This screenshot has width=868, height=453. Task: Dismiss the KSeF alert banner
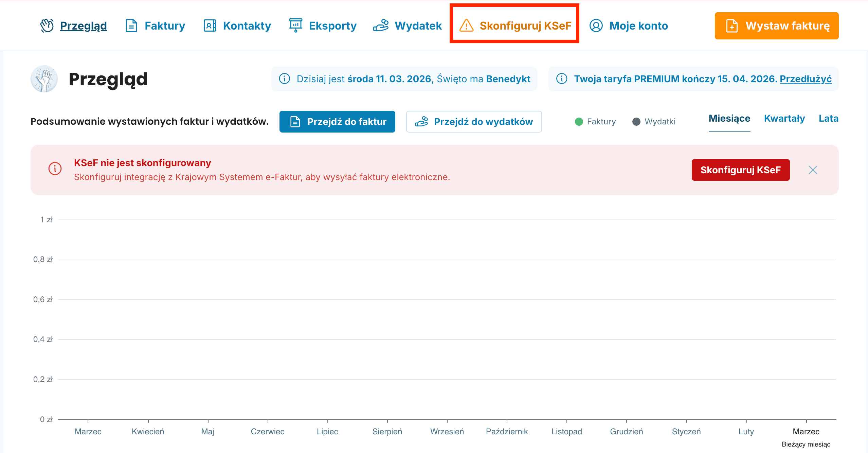(813, 170)
